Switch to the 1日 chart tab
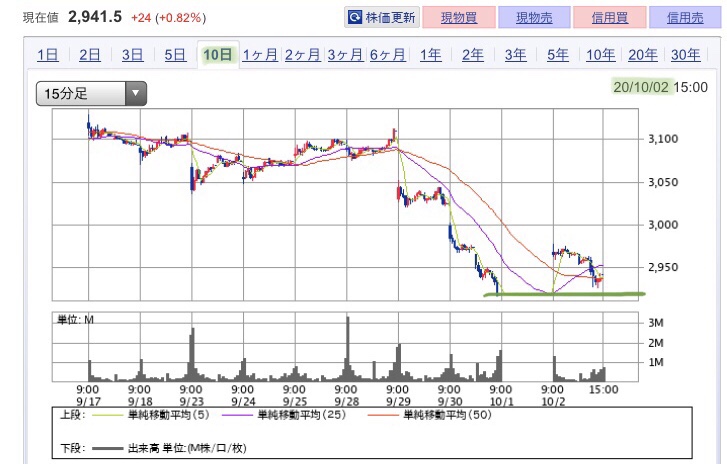 click(x=47, y=55)
